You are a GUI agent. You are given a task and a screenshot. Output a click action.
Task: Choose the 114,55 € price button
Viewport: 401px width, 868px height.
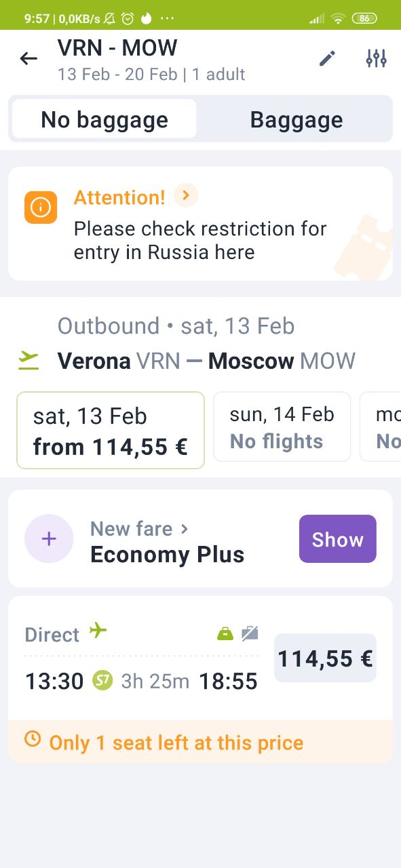(x=325, y=658)
